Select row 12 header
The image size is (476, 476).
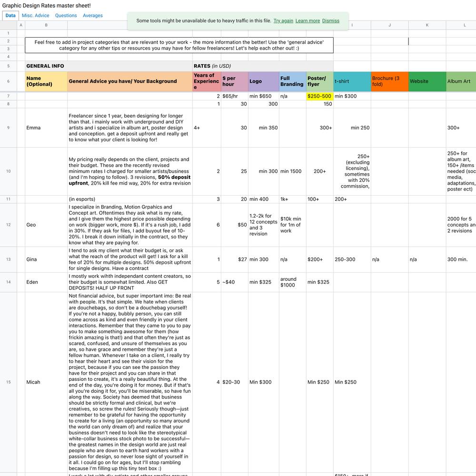[x=8, y=225]
